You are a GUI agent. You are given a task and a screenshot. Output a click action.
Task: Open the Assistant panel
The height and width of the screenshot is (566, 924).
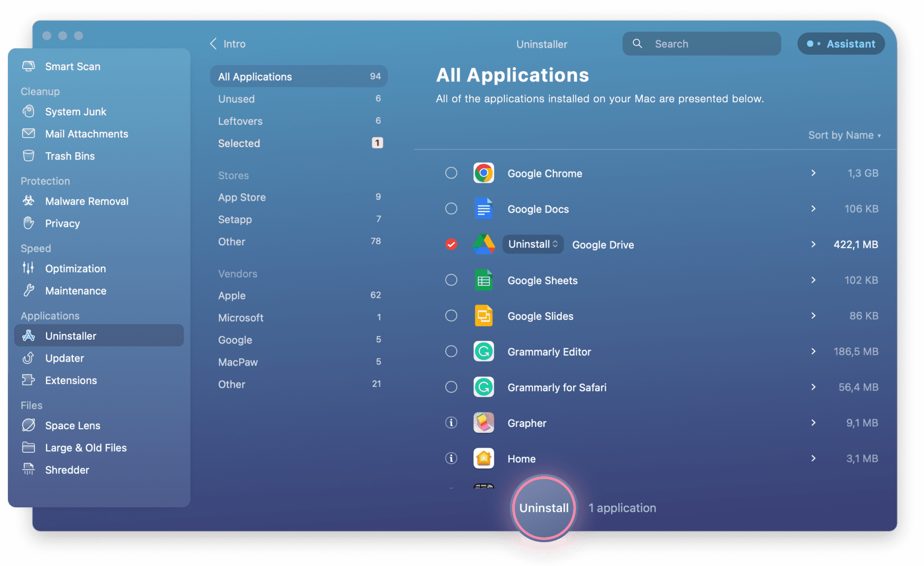coord(840,44)
